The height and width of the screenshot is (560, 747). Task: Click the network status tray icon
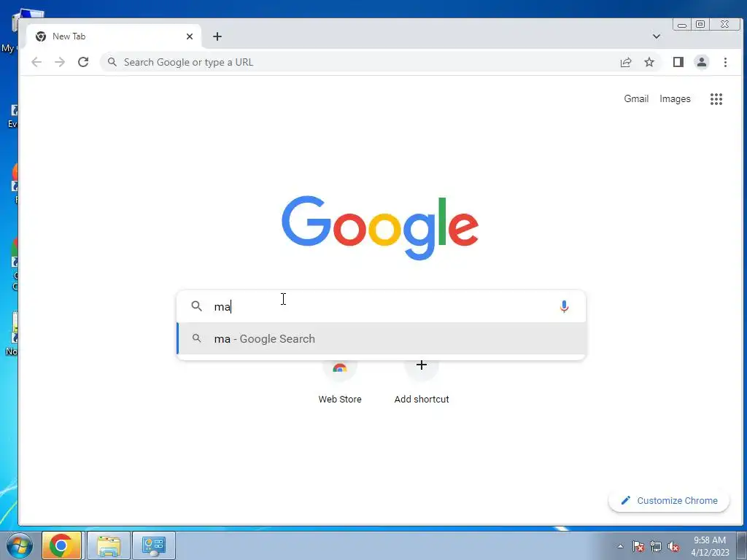pos(656,547)
